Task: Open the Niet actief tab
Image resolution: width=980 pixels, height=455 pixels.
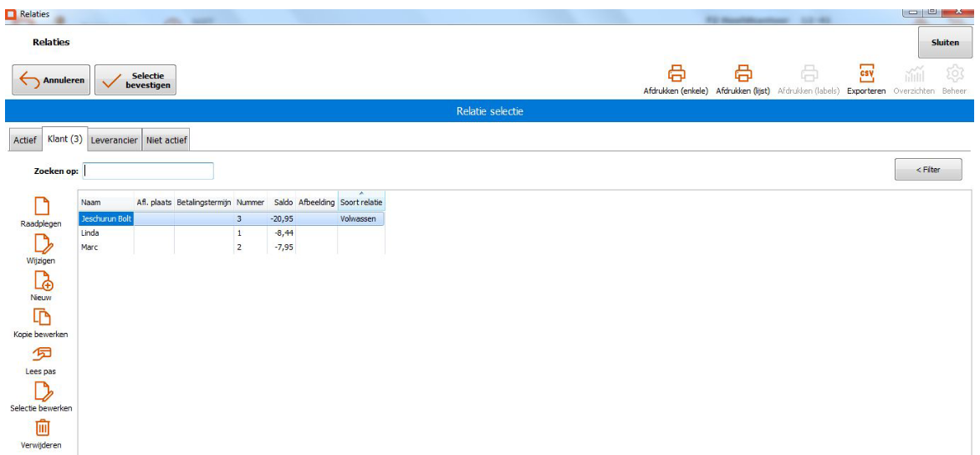Action: coord(166,141)
